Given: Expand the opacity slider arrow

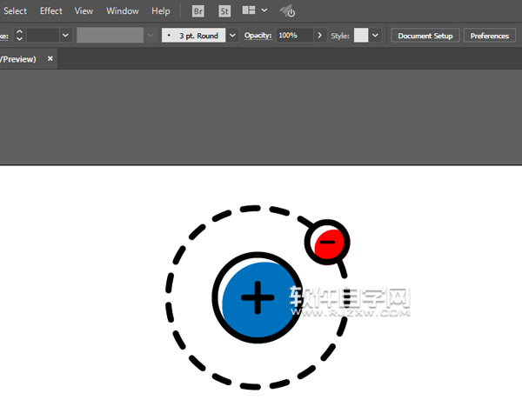Looking at the screenshot, I should (320, 36).
